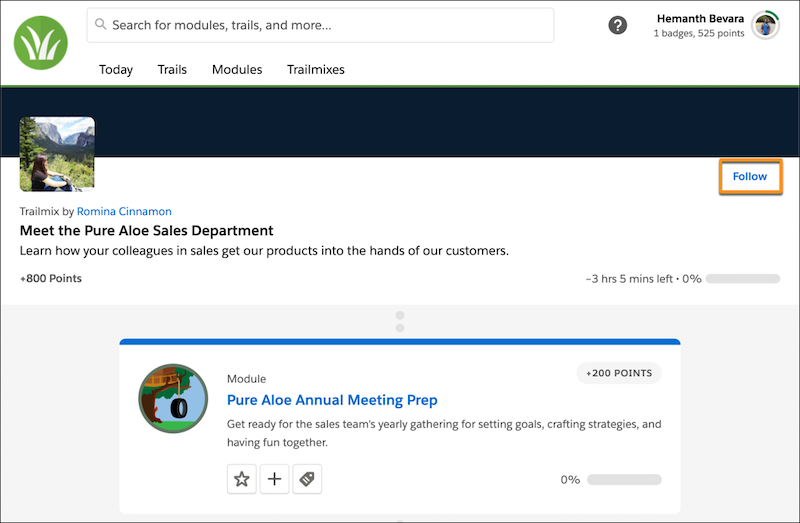800x523 pixels.
Task: Open Pure Aloe Annual Meeting Prep module
Action: [332, 400]
